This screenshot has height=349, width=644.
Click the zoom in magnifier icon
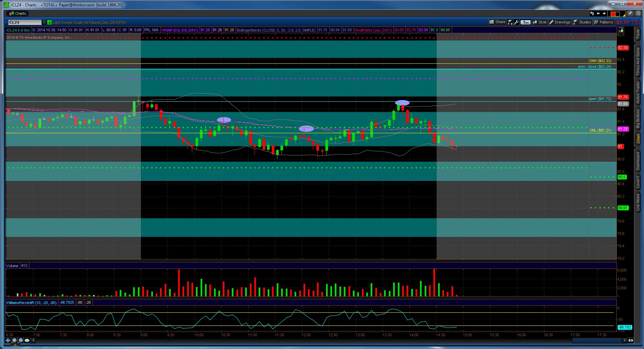point(14,340)
